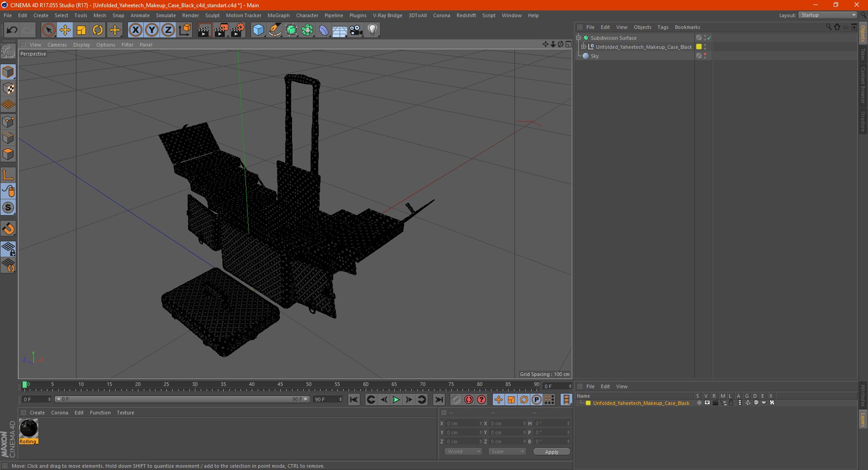Toggle layer render clapperboard in Layers panel

tap(715, 403)
